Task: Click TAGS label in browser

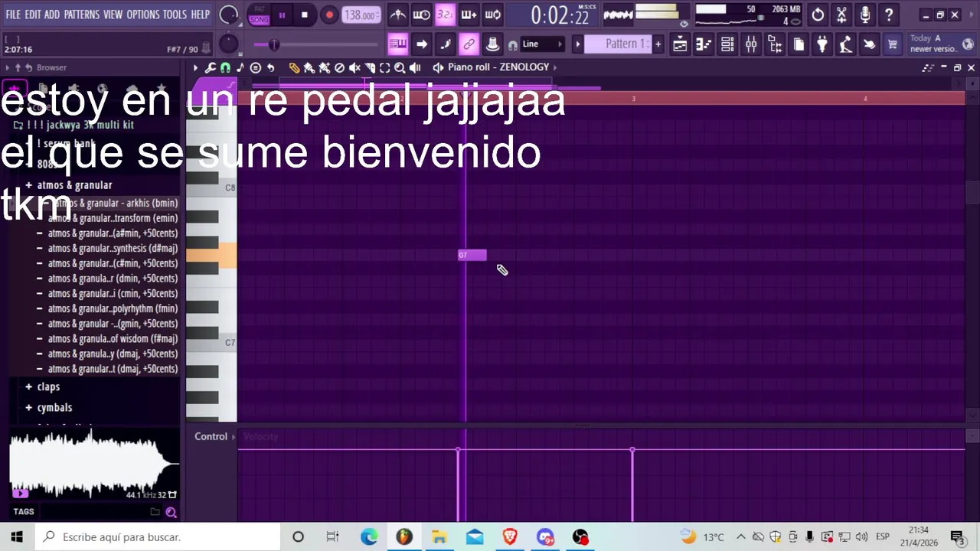Action: [23, 512]
